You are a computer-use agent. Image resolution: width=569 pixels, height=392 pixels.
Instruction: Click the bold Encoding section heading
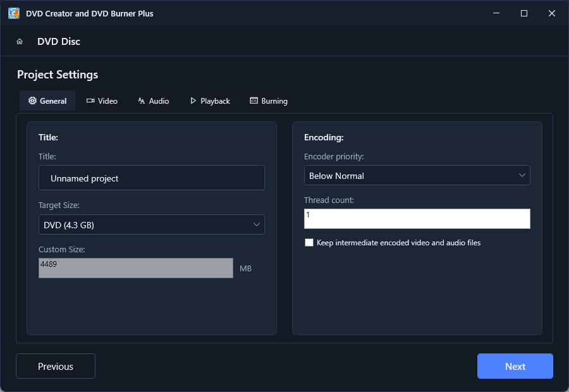pos(324,137)
